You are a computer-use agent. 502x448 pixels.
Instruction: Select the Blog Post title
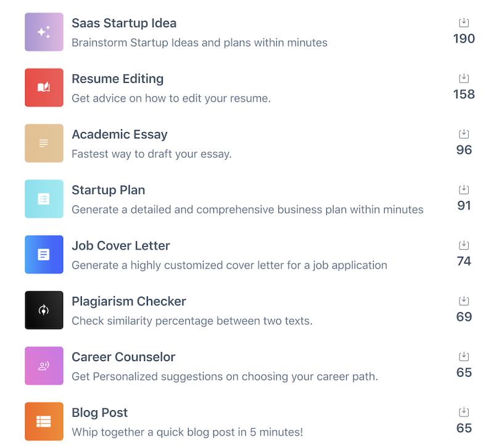[100, 412]
